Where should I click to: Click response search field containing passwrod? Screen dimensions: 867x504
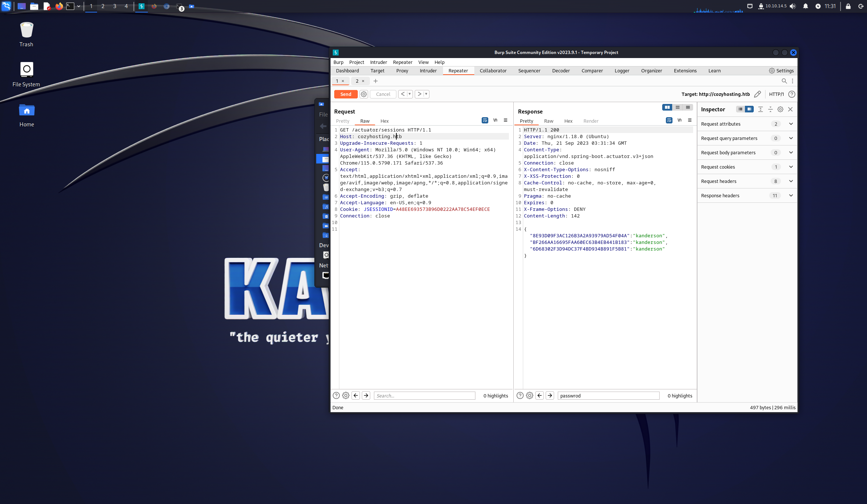609,396
